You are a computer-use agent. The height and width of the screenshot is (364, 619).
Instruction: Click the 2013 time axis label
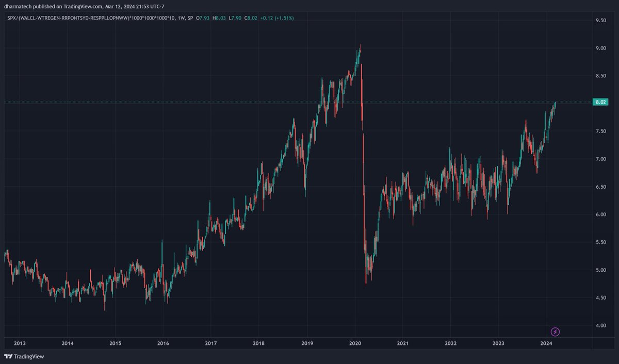click(x=20, y=343)
